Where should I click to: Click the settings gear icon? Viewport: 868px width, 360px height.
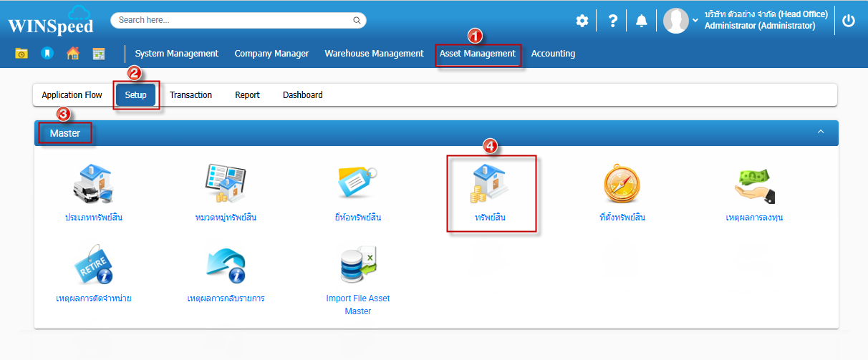[582, 21]
